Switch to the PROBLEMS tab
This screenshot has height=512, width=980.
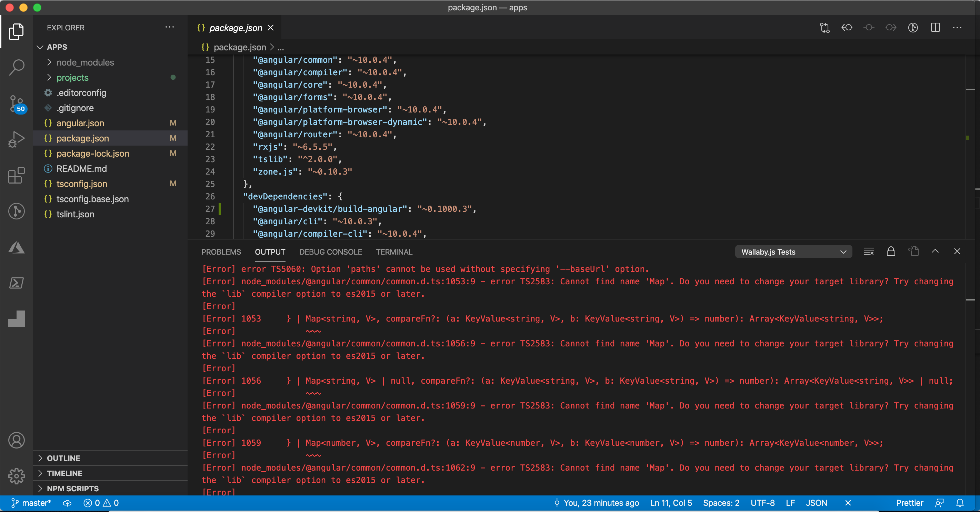coord(221,252)
